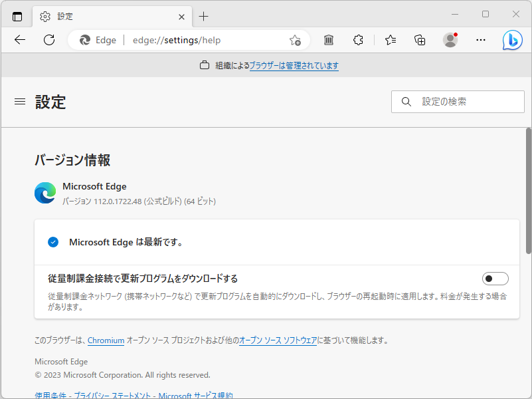Click the profile avatar icon

pos(450,40)
